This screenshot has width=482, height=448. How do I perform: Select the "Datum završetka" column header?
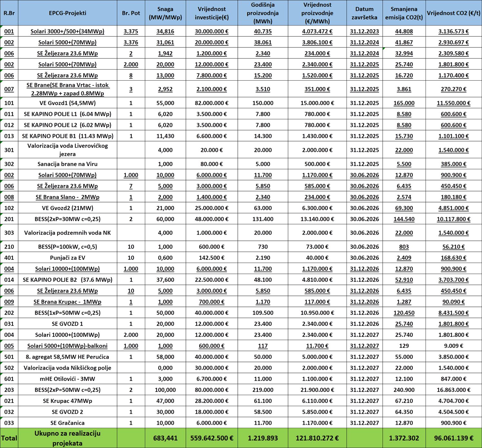coord(364,13)
